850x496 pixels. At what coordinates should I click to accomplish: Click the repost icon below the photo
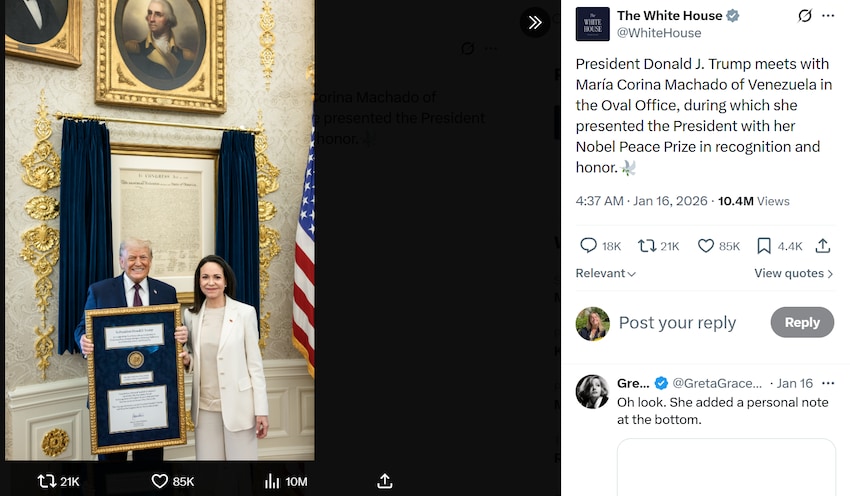point(47,481)
